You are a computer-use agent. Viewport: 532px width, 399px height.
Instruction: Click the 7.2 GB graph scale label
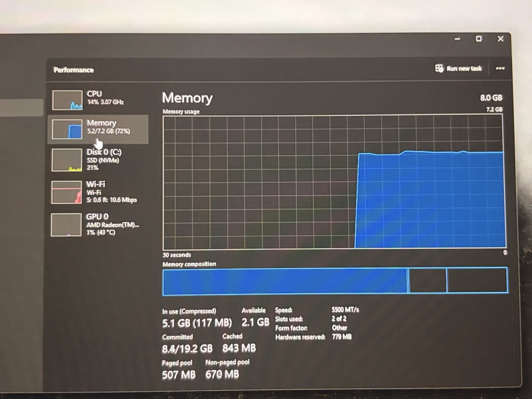(494, 109)
